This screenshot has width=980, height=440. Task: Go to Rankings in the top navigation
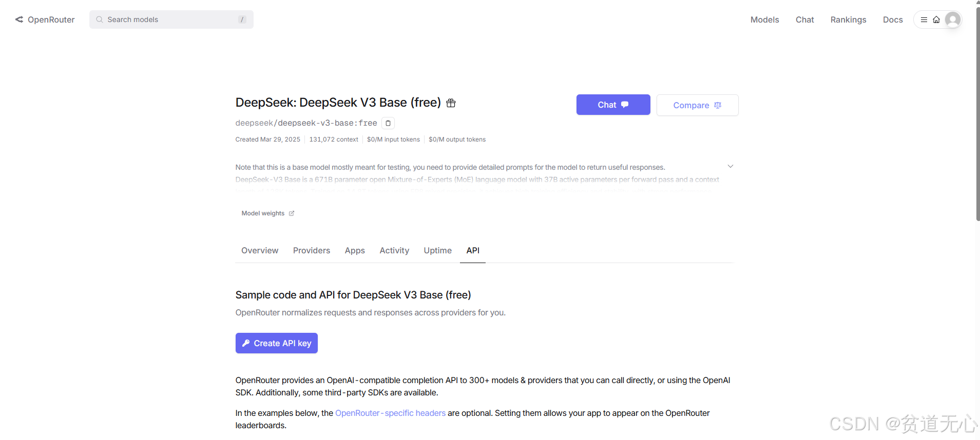tap(848, 19)
